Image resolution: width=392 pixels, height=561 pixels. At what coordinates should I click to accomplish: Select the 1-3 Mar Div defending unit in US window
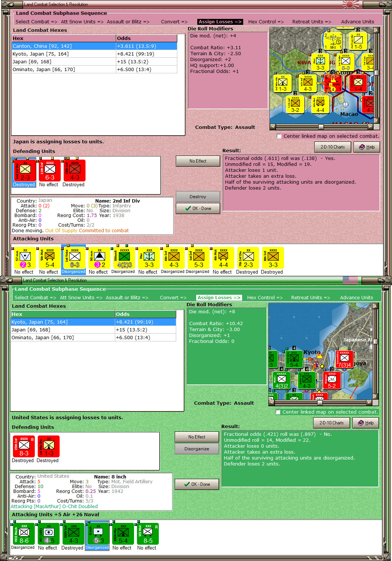(49, 447)
